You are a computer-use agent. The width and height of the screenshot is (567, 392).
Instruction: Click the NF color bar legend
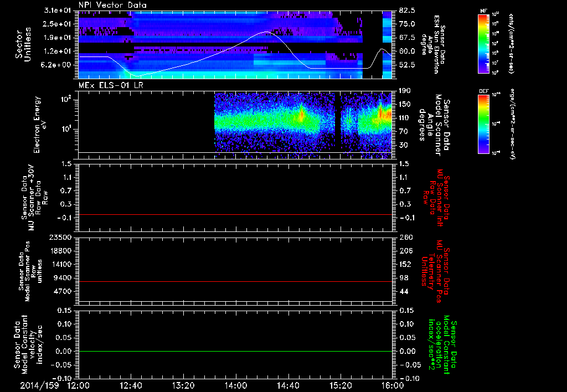coord(484,43)
